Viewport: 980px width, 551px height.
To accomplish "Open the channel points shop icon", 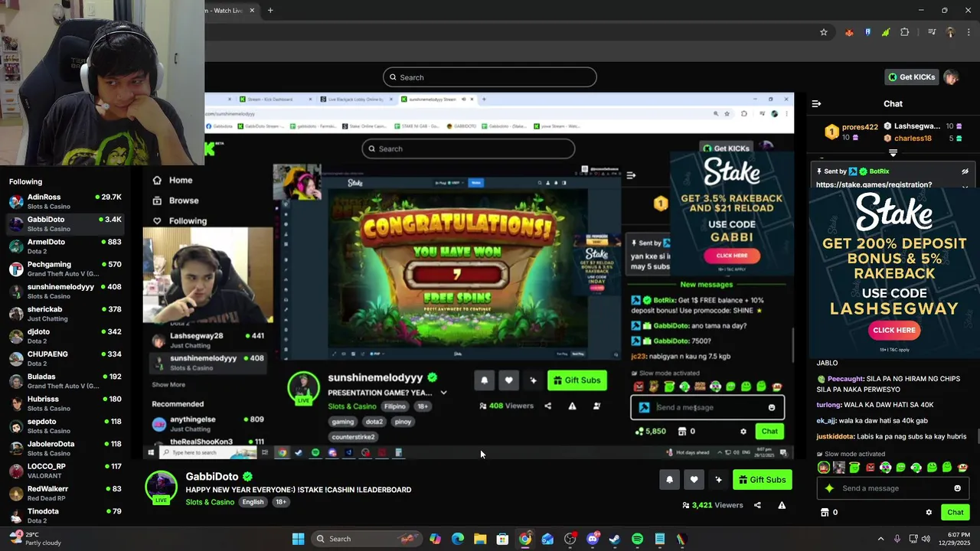I will (x=825, y=512).
